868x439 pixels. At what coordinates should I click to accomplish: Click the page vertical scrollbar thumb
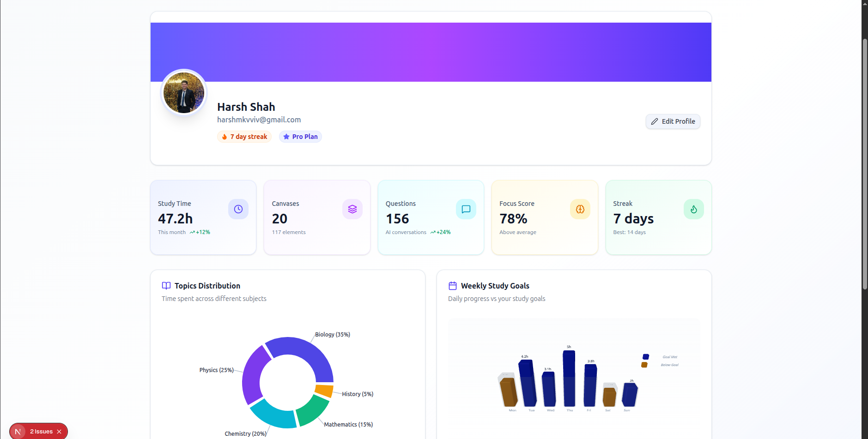coord(865,164)
